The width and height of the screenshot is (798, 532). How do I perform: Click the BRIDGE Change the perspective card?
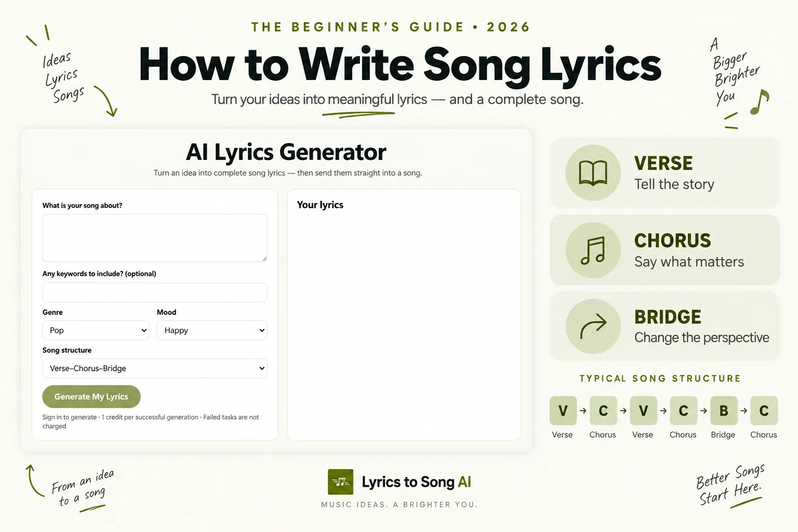(665, 326)
